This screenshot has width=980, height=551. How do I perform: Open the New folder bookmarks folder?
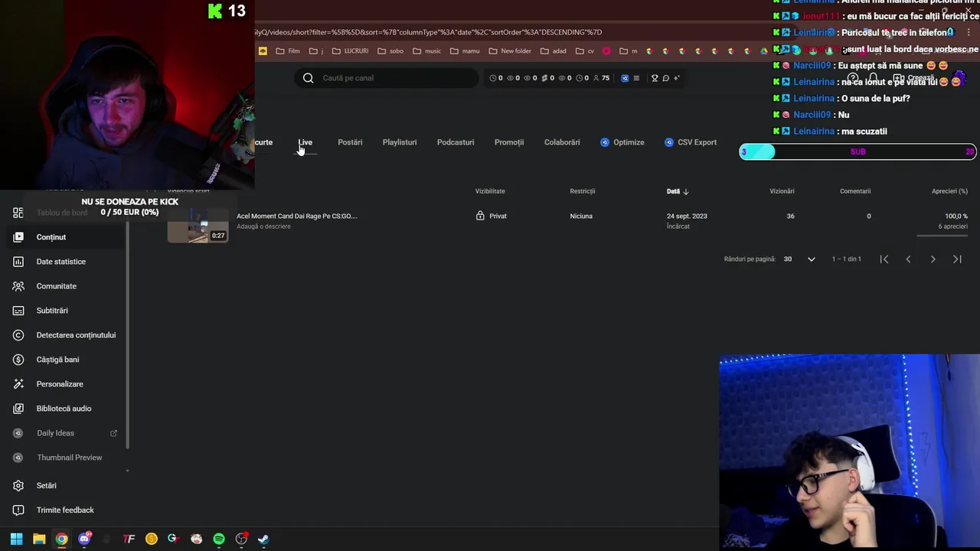pyautogui.click(x=509, y=51)
